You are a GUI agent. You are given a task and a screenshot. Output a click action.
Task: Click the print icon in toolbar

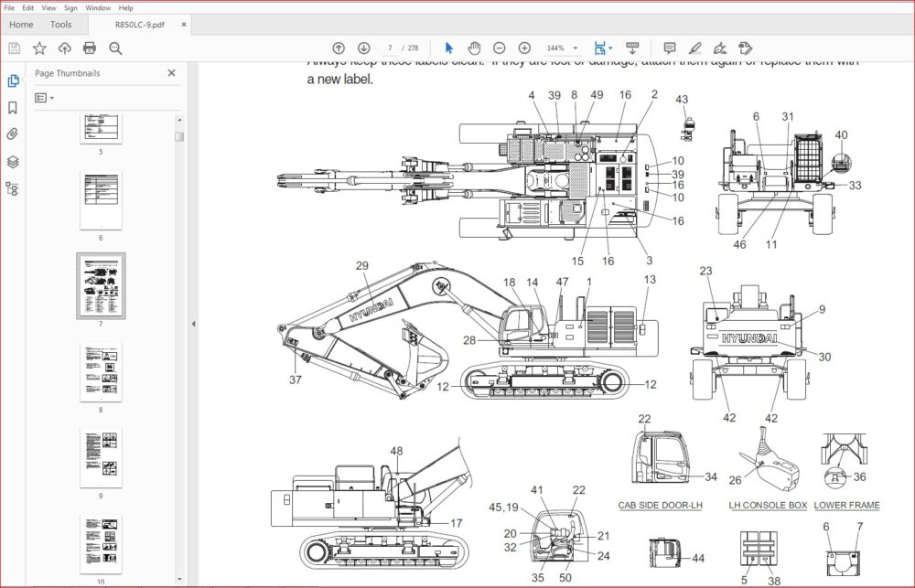click(x=90, y=48)
